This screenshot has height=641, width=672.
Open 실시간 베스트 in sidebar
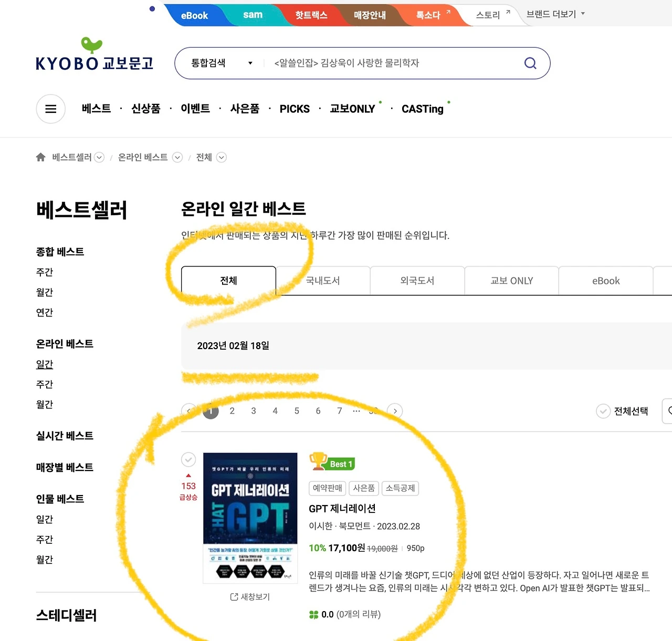pyautogui.click(x=65, y=436)
